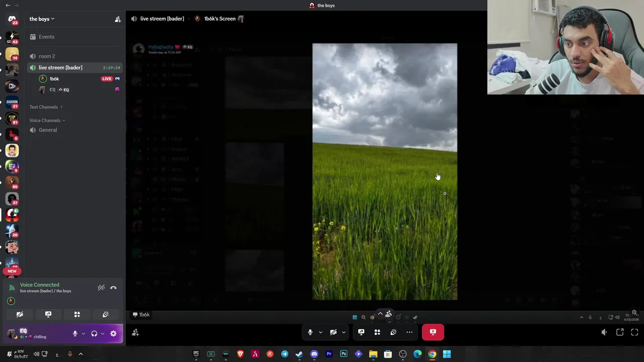Open the server icon with 85 badge
Image resolution: width=644 pixels, height=362 pixels.
coord(12,182)
